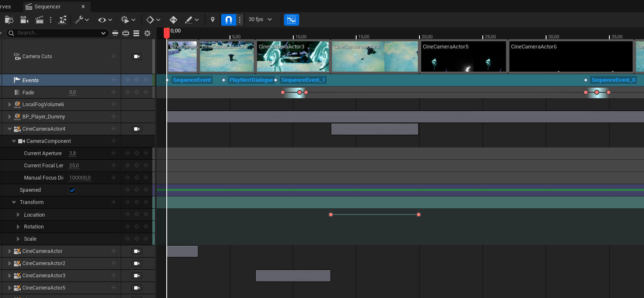The width and height of the screenshot is (644, 298).
Task: Collapse the CineCameraActor4 track
Action: 10,129
